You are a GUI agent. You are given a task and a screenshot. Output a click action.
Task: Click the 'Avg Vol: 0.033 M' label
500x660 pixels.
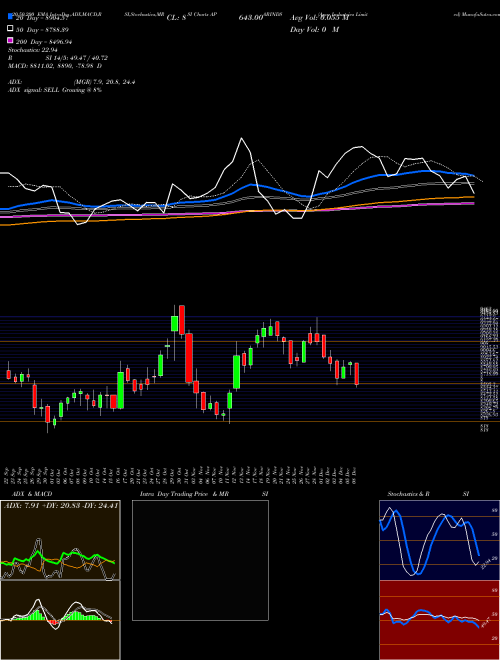point(319,18)
